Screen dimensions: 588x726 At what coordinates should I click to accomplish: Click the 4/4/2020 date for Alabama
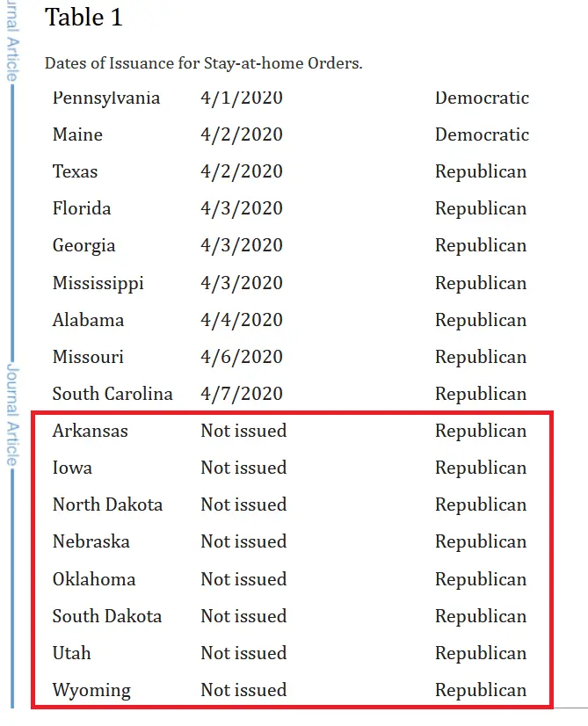point(242,320)
